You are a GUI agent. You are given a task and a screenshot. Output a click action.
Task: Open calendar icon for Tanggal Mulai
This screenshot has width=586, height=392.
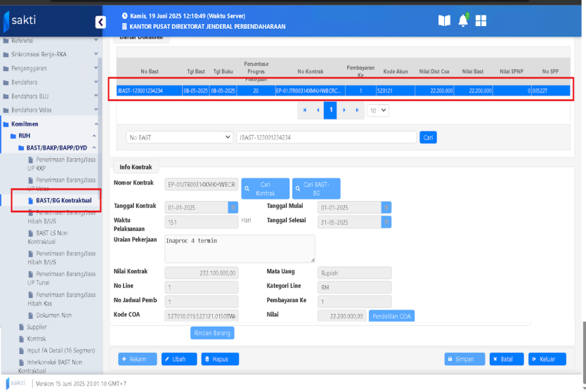(x=386, y=207)
